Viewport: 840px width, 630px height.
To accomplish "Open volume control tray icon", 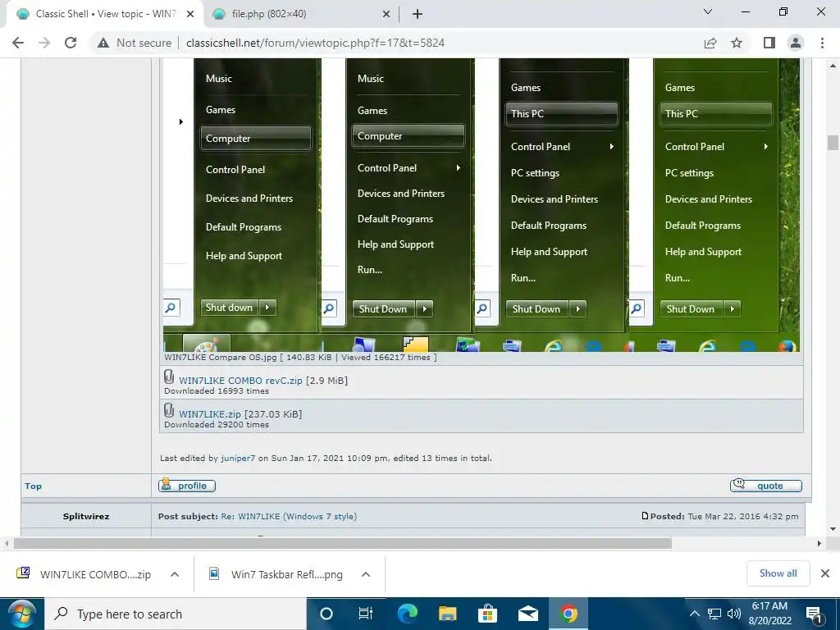I will click(x=734, y=614).
